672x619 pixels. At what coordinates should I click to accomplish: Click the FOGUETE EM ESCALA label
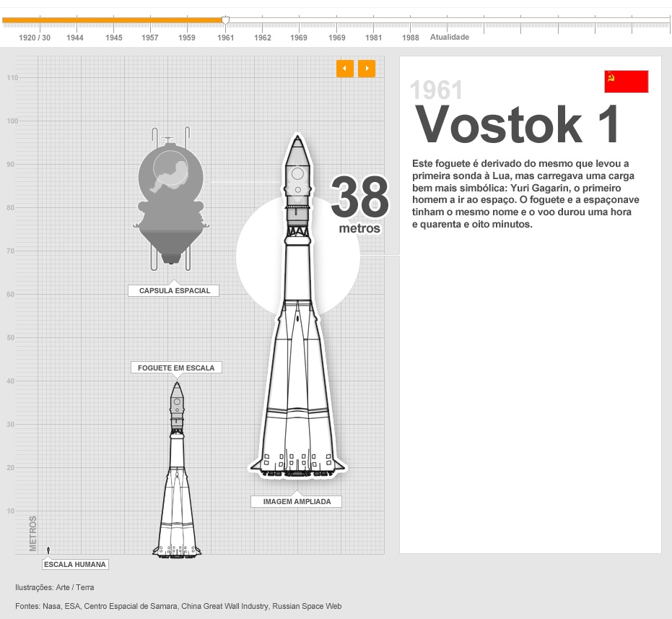(x=176, y=368)
